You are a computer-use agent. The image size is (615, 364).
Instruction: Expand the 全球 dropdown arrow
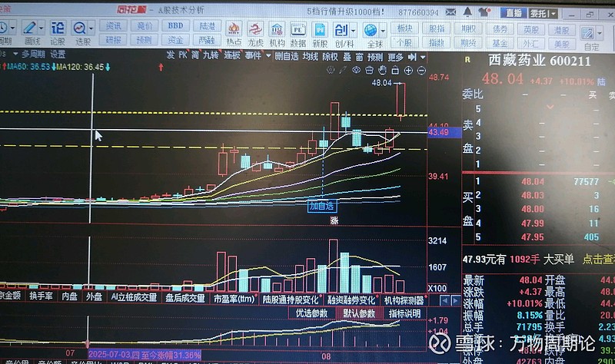coord(383,30)
